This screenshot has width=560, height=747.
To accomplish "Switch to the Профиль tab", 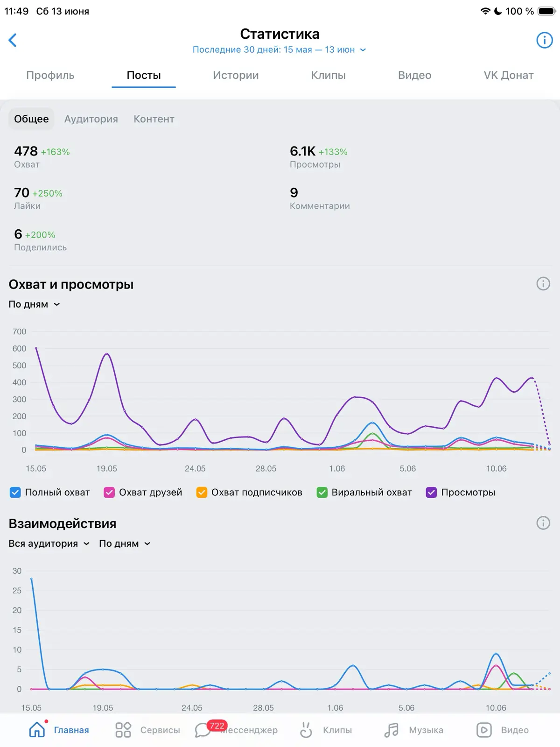I will coord(50,75).
